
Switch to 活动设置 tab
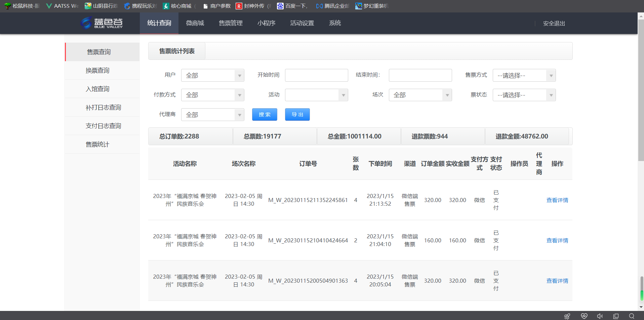[x=302, y=23]
